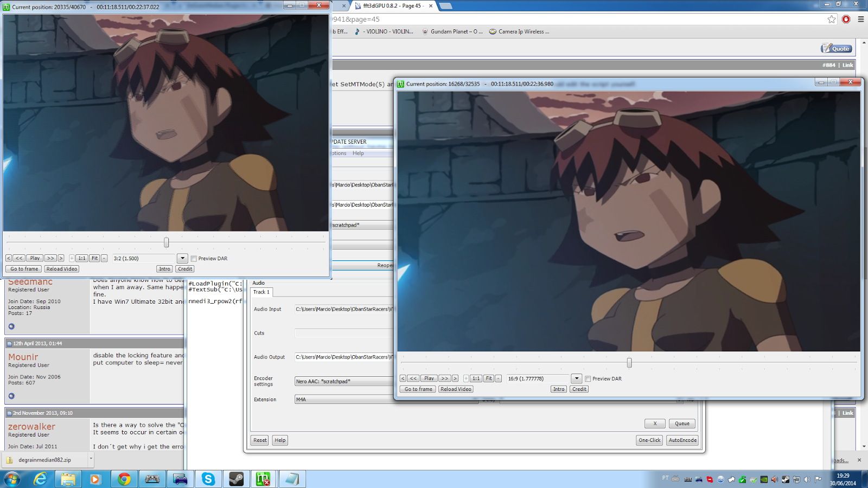Click the taskbar icon right of MeGUI
The width and height of the screenshot is (868, 488).
coord(292,479)
